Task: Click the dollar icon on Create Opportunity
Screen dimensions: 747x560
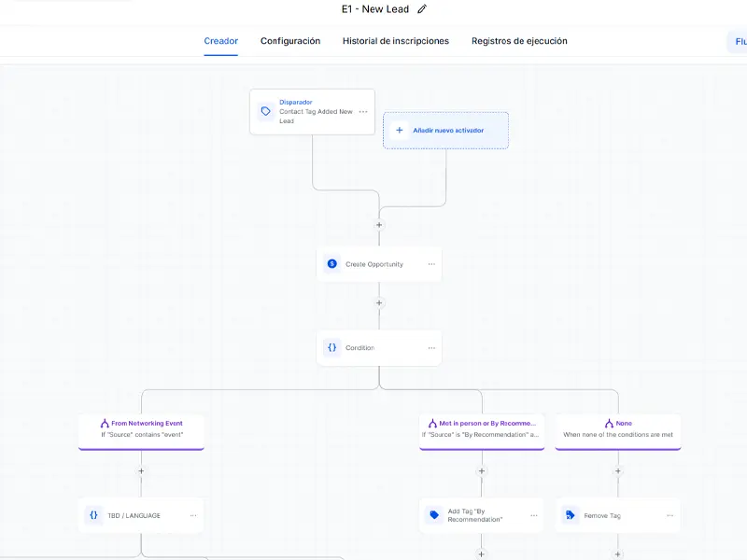Action: tap(331, 264)
